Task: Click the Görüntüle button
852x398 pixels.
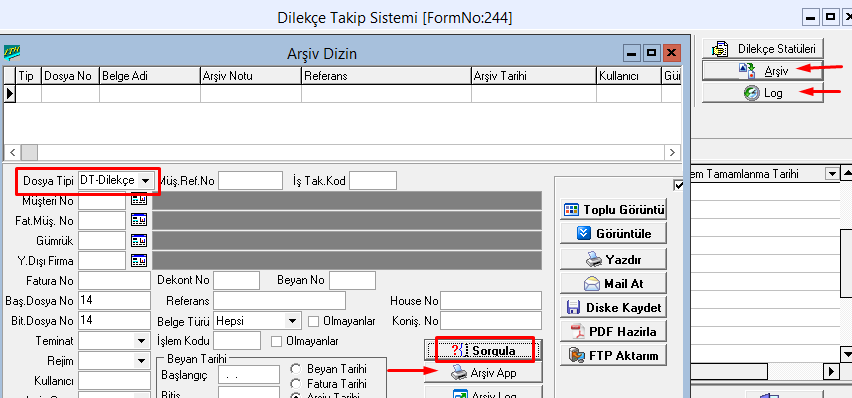Action: tap(613, 234)
